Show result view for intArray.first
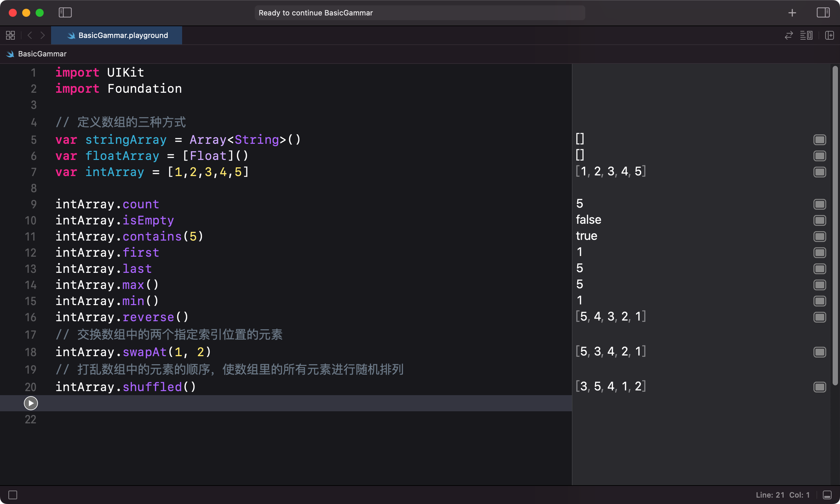The image size is (840, 504). [820, 253]
